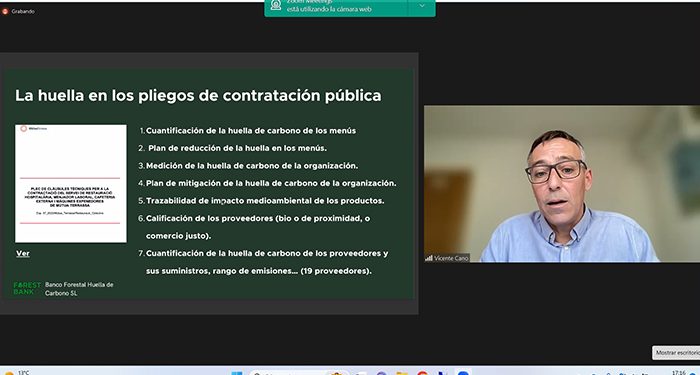This screenshot has width=700, height=375.
Task: Click the Zoom Meetings webcam icon in banner
Action: [276, 5]
